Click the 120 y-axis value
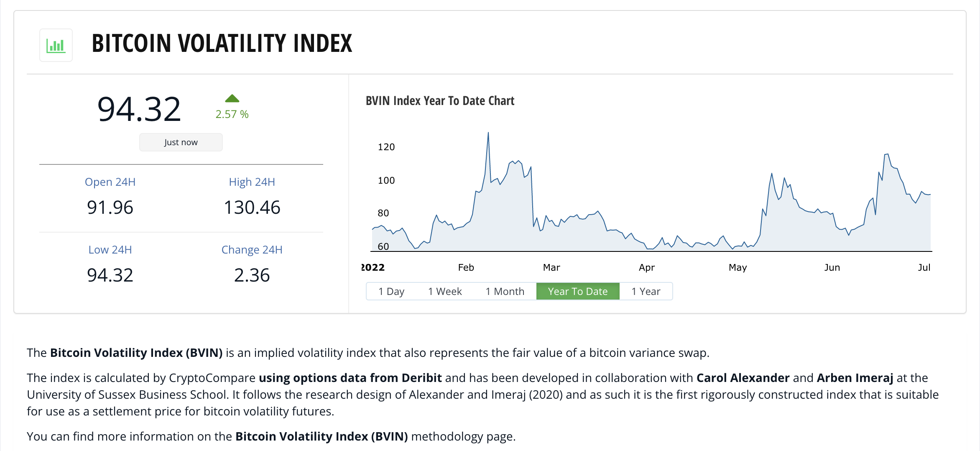The width and height of the screenshot is (980, 451). [386, 147]
